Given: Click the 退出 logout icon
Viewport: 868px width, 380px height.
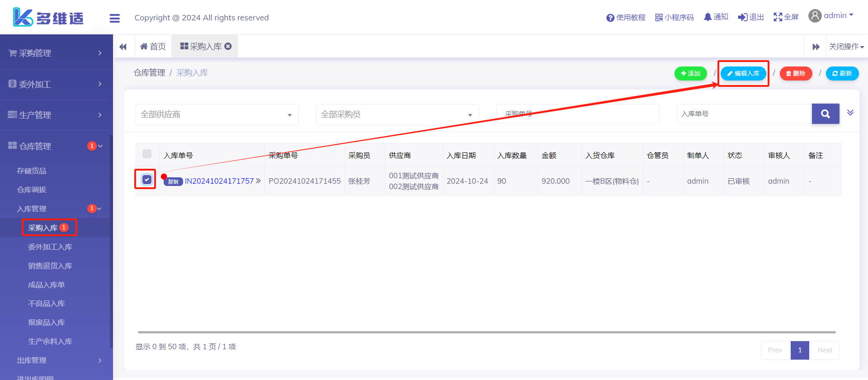Looking at the screenshot, I should 742,17.
